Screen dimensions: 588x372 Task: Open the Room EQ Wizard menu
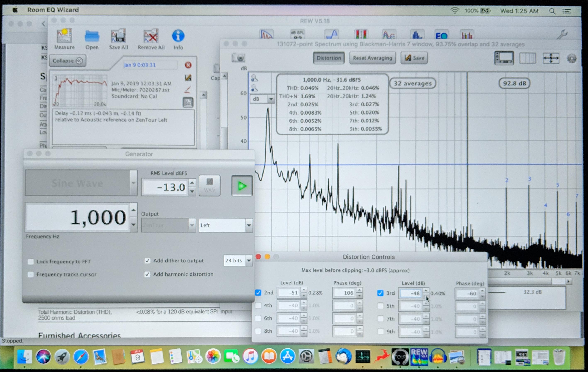(53, 10)
